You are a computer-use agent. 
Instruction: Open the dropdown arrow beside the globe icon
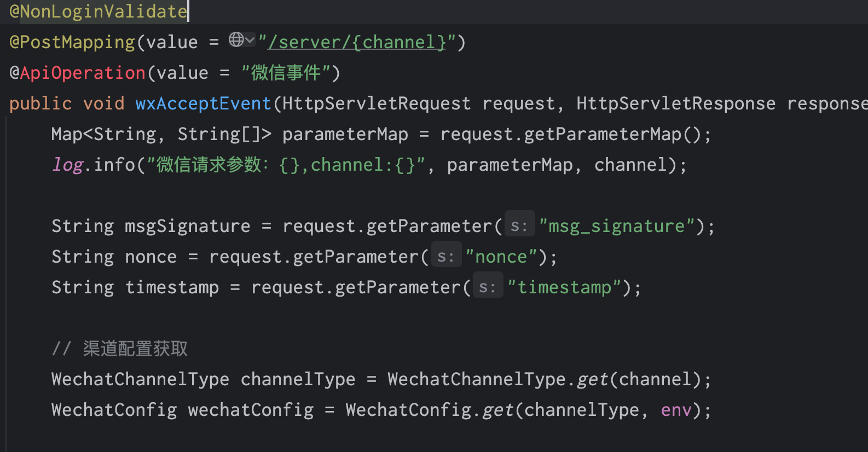click(250, 39)
